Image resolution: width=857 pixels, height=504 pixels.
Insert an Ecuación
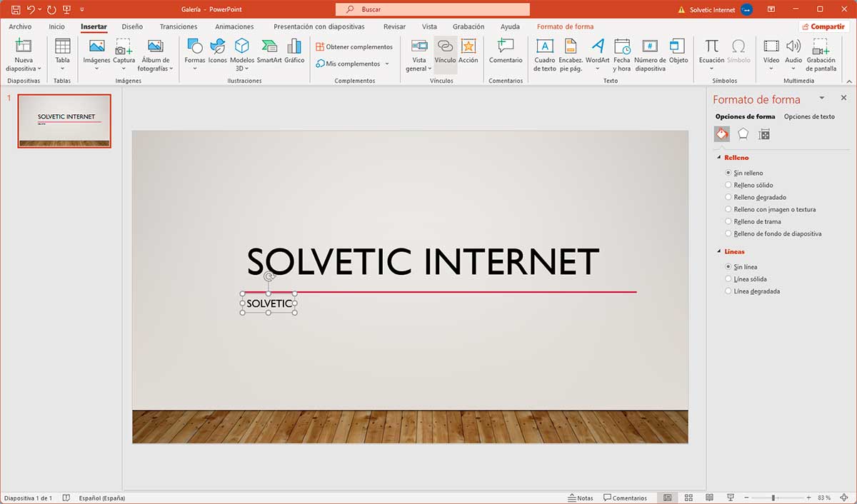(711, 55)
